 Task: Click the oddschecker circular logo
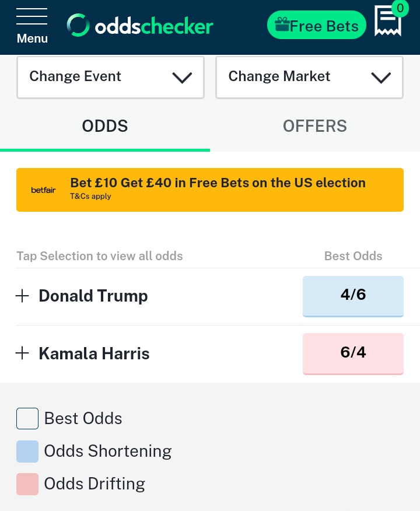[78, 25]
